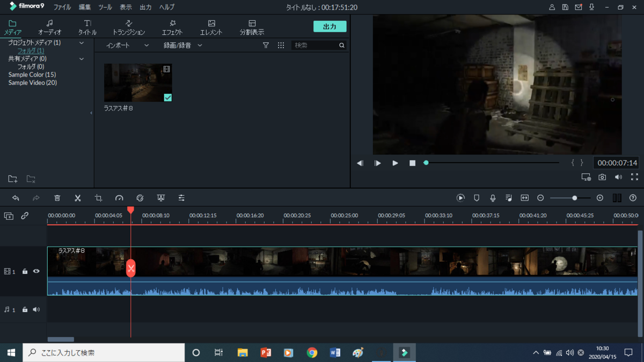The width and height of the screenshot is (644, 362).
Task: Open the audio mixer icon
Action: click(509, 198)
